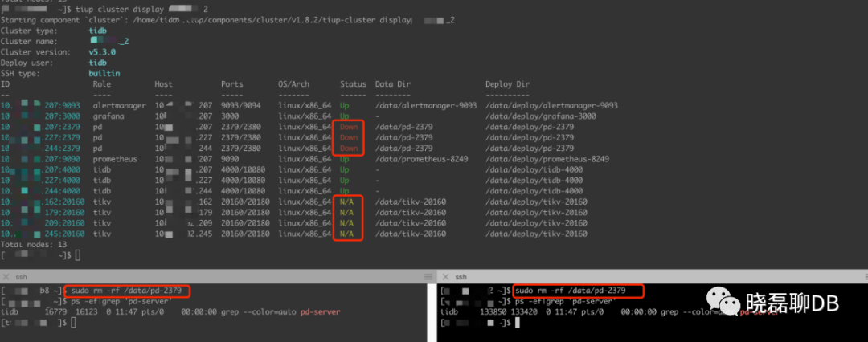Focus the left ssh pane prompt cursor
868x342 pixels.
click(72, 323)
